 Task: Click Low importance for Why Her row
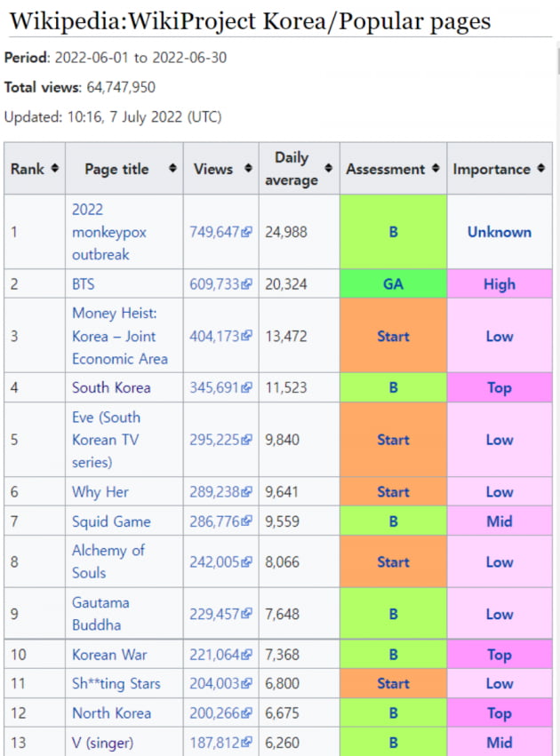coord(500,492)
